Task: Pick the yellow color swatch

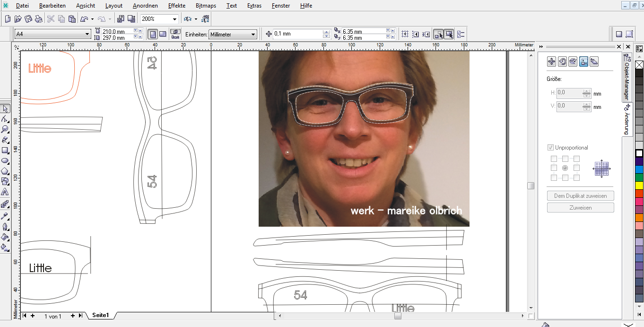Action: 639,186
